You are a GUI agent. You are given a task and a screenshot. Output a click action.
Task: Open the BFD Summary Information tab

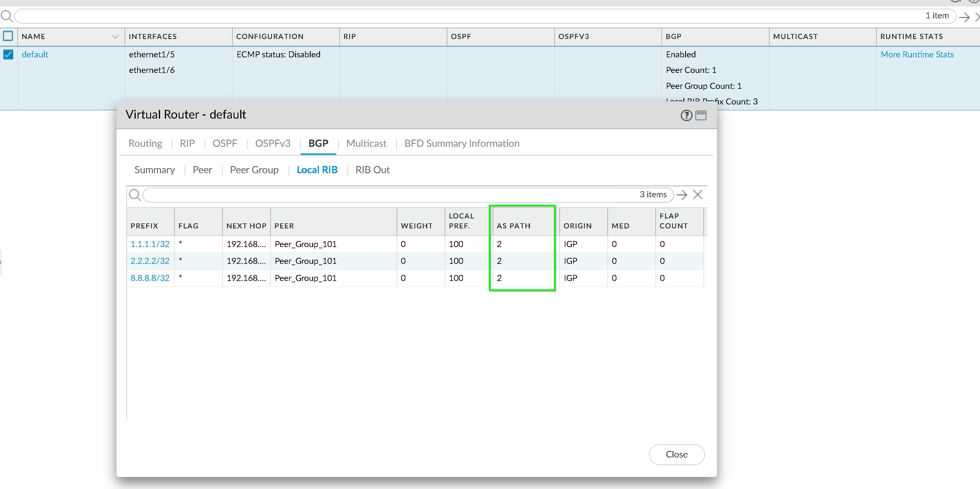[x=461, y=143]
